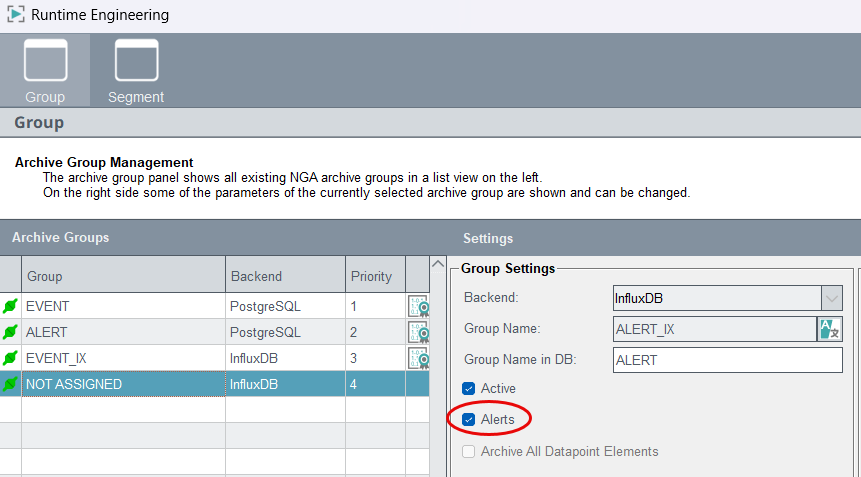861x477 pixels.
Task: Click the Group Name in DB field
Action: coord(728,360)
